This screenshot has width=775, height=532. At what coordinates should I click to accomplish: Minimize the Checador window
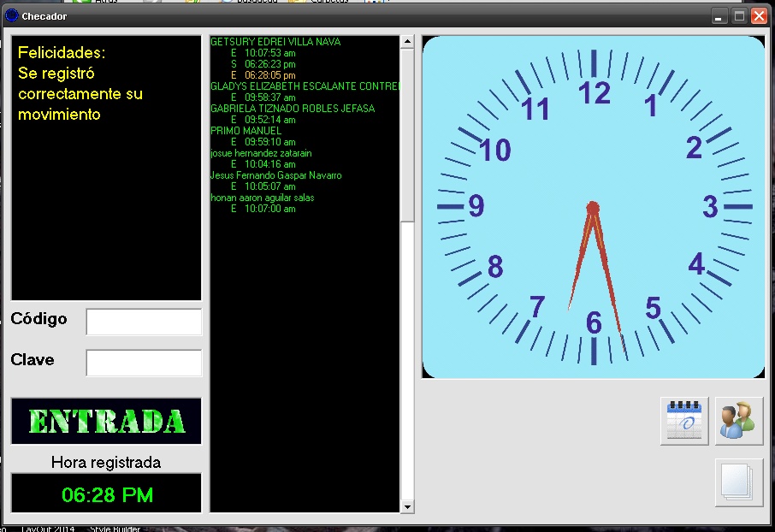point(719,15)
